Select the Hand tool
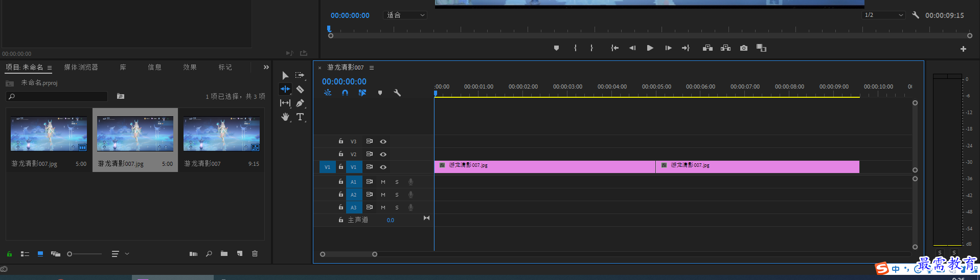Viewport: 980px width, 280px height. click(x=285, y=117)
